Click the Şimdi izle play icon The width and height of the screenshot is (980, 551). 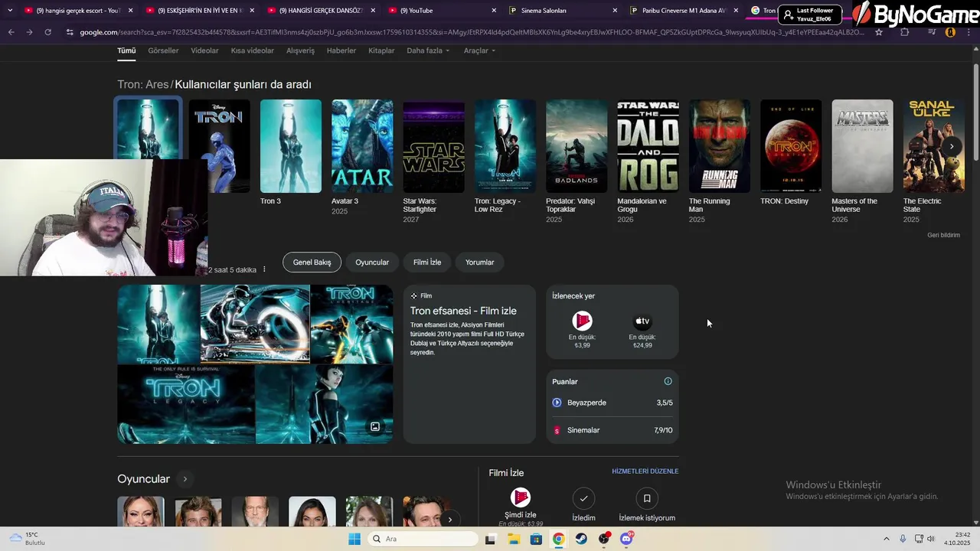tap(521, 497)
